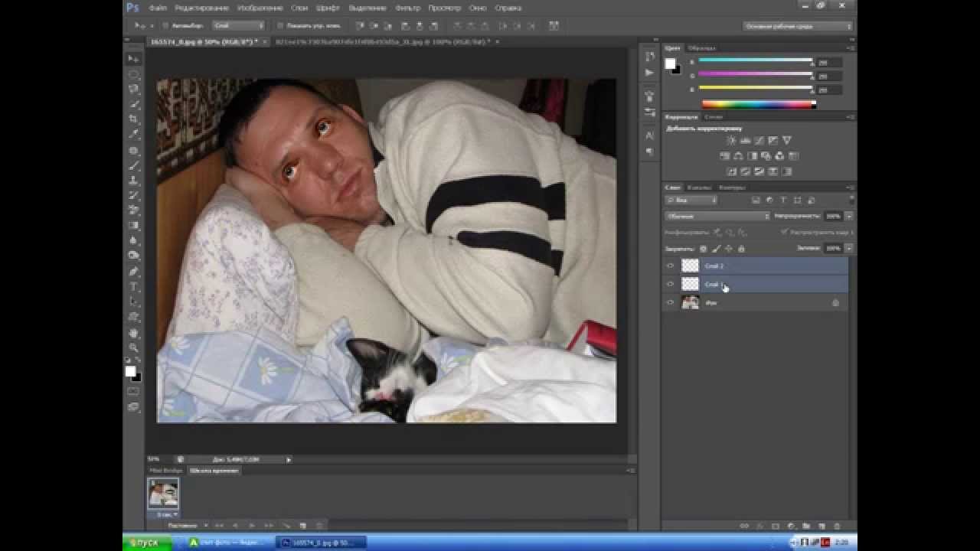Click the foreground color swatch in Color panel
This screenshot has height=551, width=980.
(x=670, y=64)
